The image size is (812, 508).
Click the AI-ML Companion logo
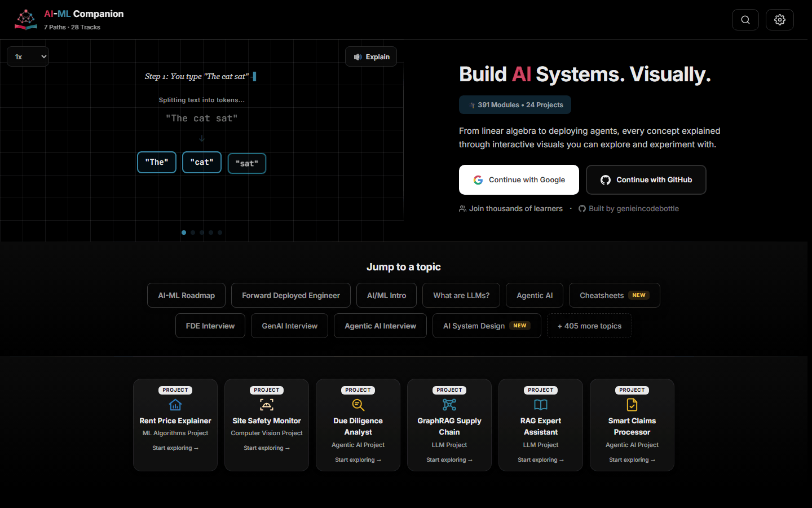(26, 20)
